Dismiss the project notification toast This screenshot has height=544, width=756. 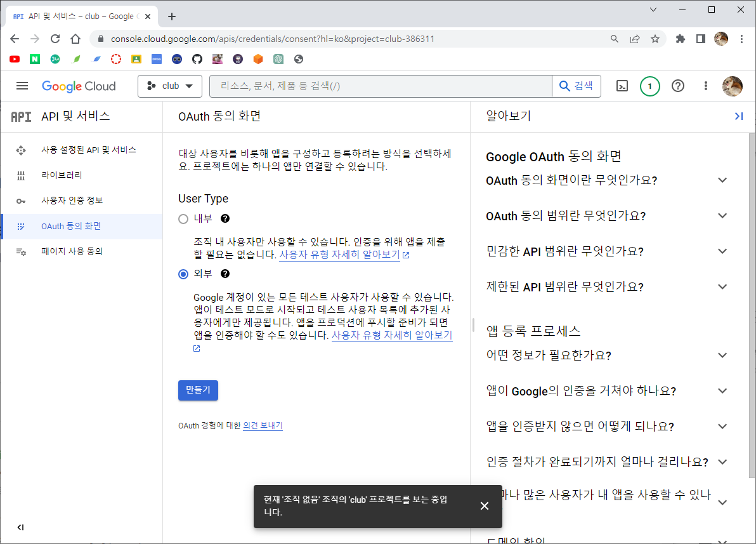(x=485, y=506)
